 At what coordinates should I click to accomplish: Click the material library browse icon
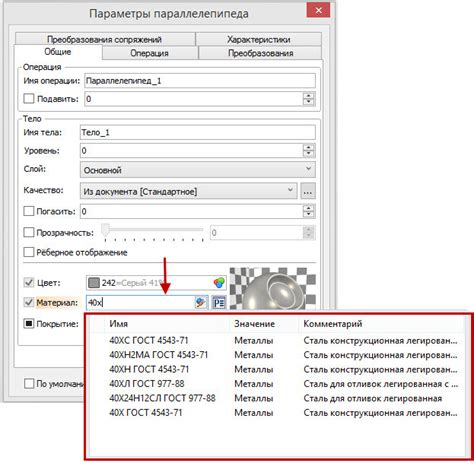201,303
